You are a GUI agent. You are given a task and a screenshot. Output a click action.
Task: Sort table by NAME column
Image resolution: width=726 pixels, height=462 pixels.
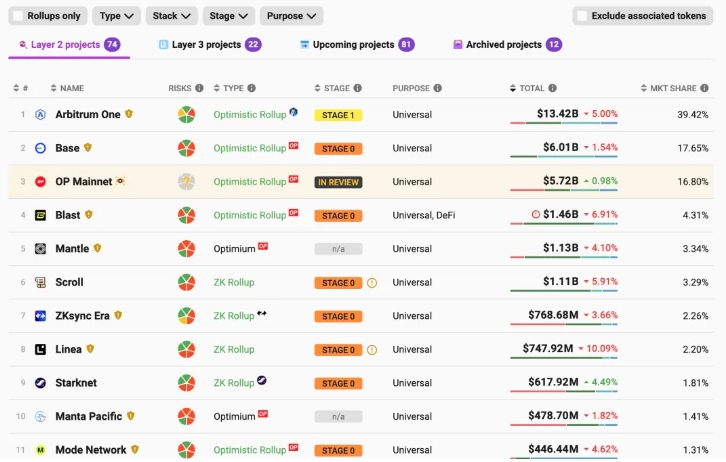coord(67,88)
